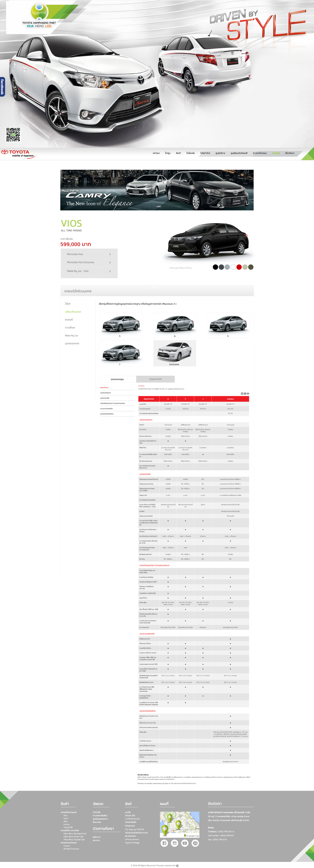The height and width of the screenshot is (868, 314).
Task: Print the spec table using printer icon
Action: coord(248,394)
